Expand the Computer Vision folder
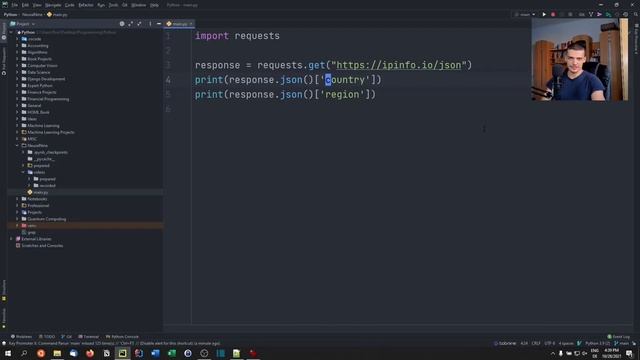This screenshot has height=360, width=640. click(x=17, y=66)
